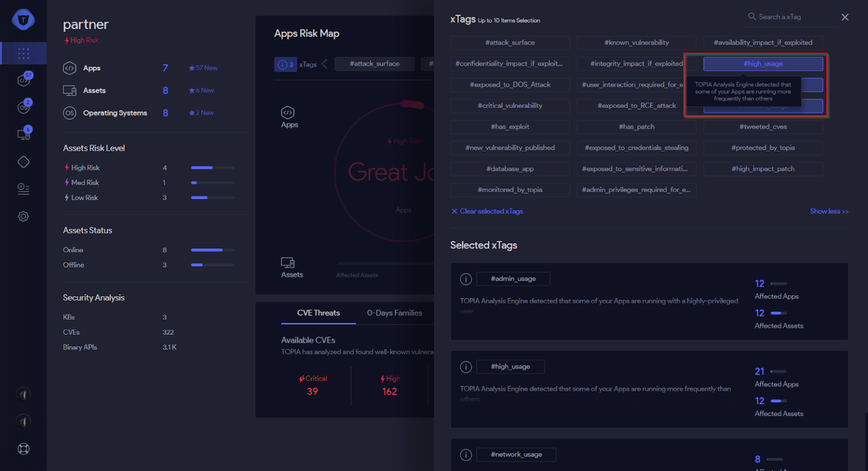
Task: Click #attack_surface chip in Risk Map
Action: 374,64
